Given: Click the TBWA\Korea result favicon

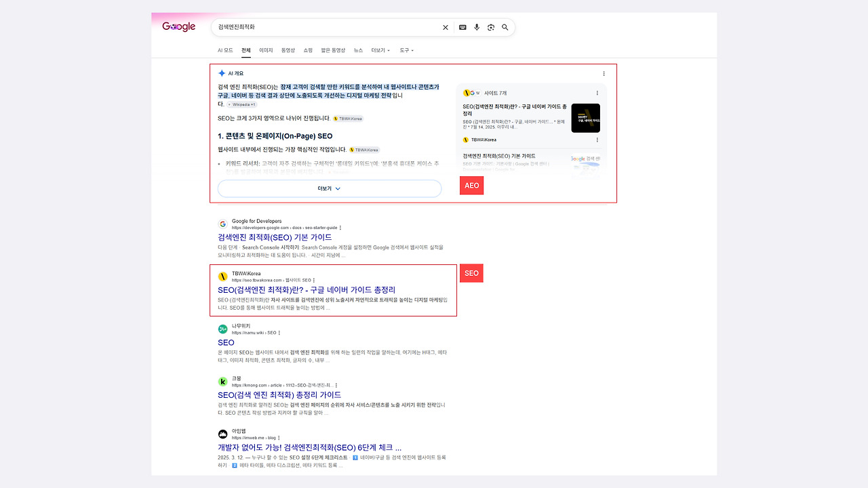Looking at the screenshot, I should tap(223, 277).
